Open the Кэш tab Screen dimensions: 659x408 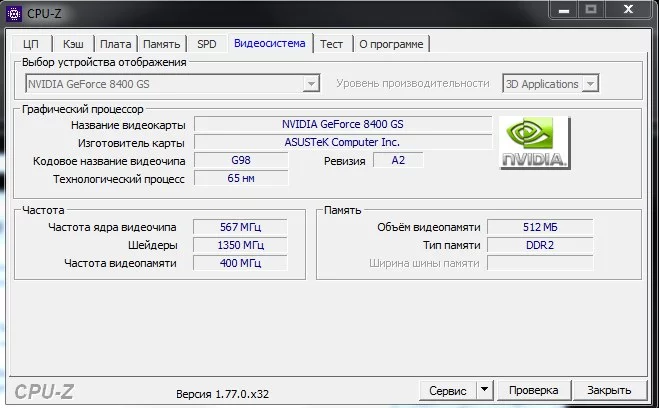pos(74,44)
